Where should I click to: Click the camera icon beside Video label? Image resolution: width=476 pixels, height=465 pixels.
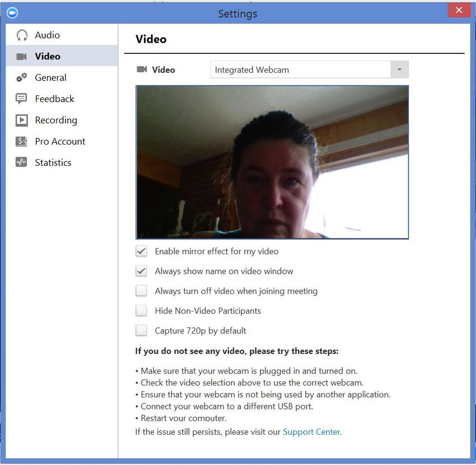[x=142, y=69]
